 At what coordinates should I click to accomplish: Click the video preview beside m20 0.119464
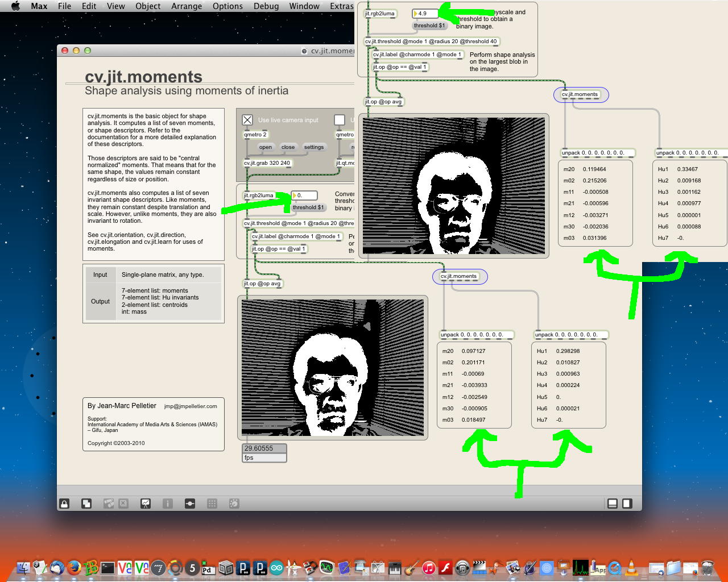pyautogui.click(x=454, y=186)
